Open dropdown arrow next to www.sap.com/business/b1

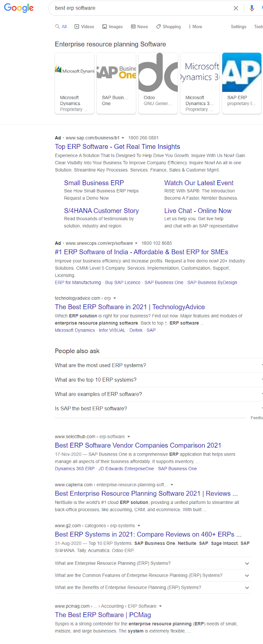click(123, 138)
